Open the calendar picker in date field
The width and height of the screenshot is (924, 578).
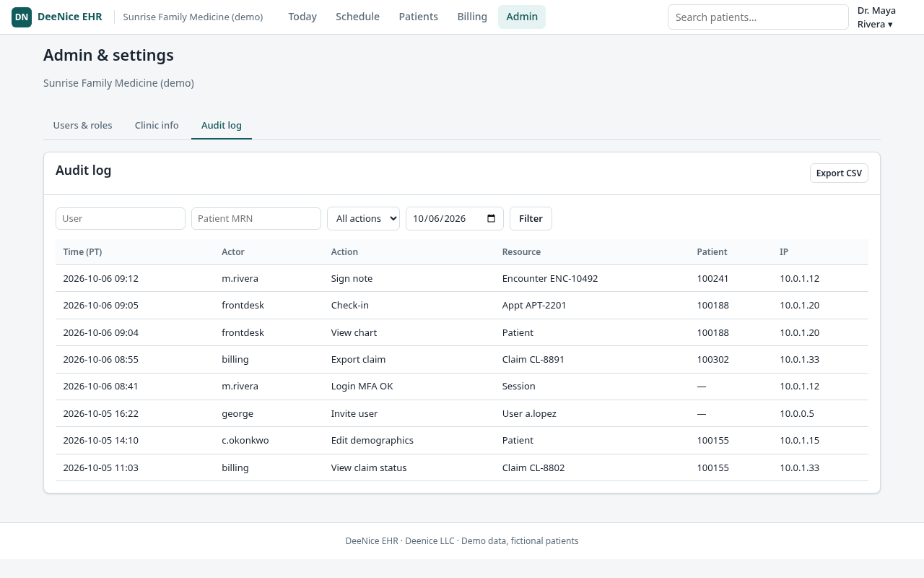[x=492, y=219]
